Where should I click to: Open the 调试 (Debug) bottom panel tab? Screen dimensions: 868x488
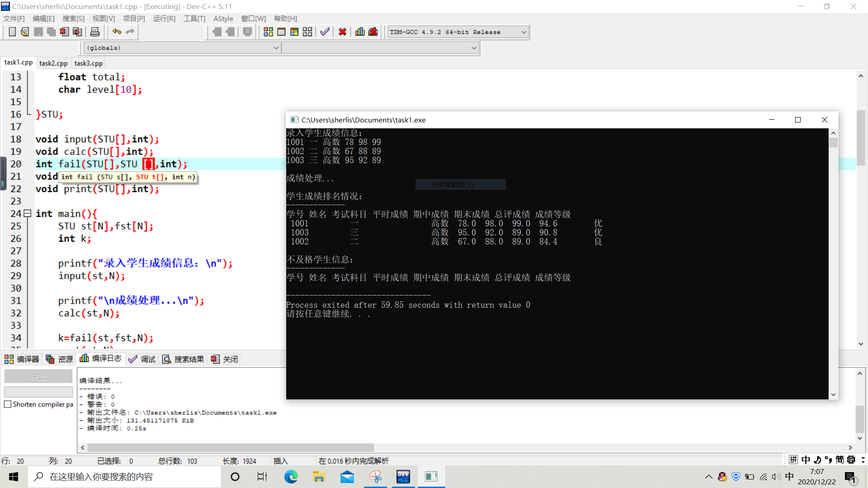click(x=142, y=359)
